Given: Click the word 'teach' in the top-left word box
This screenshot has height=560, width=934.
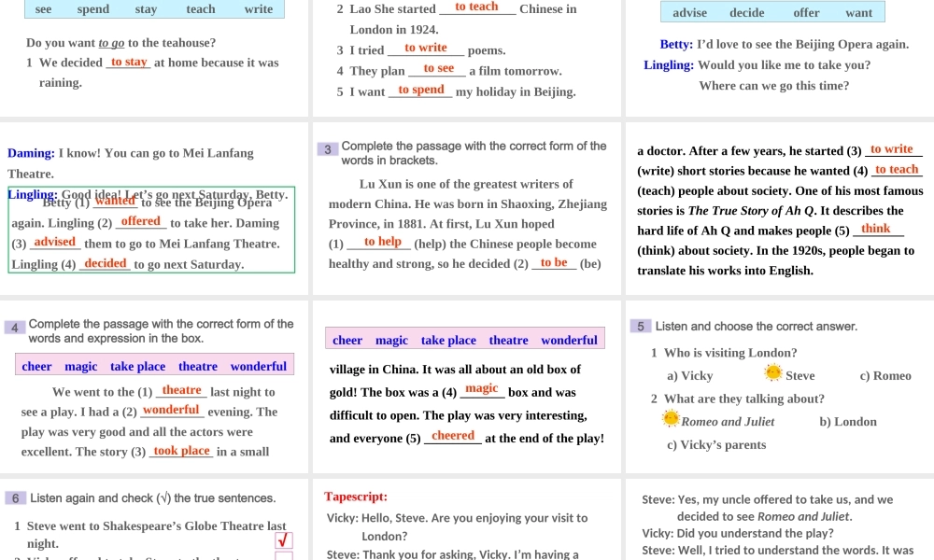Looking at the screenshot, I should [201, 9].
